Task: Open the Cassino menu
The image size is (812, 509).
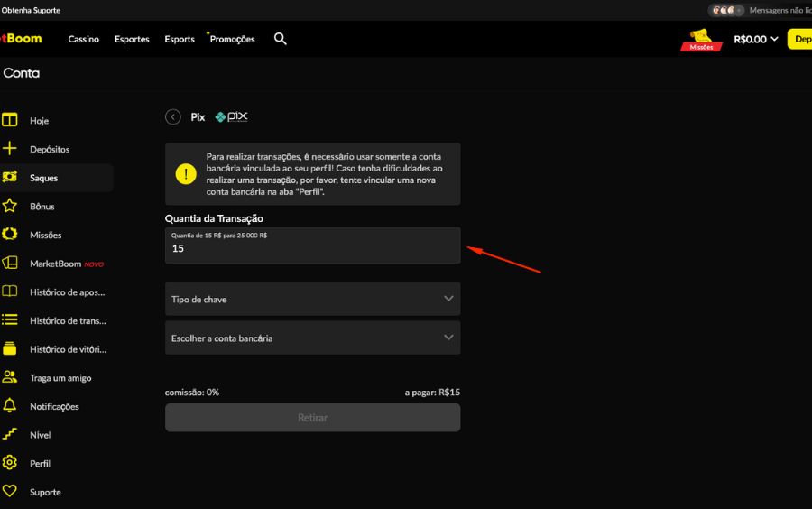Action: click(84, 40)
